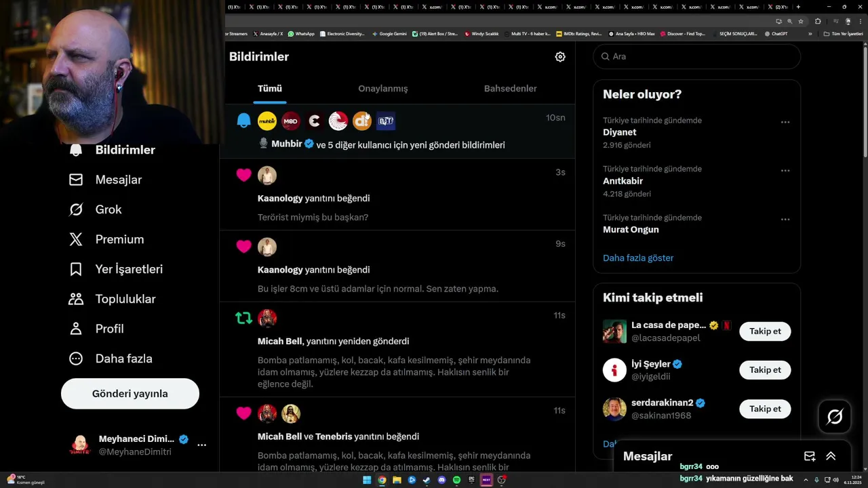The width and height of the screenshot is (868, 488).
Task: Click Windows Start button
Action: [x=367, y=480]
